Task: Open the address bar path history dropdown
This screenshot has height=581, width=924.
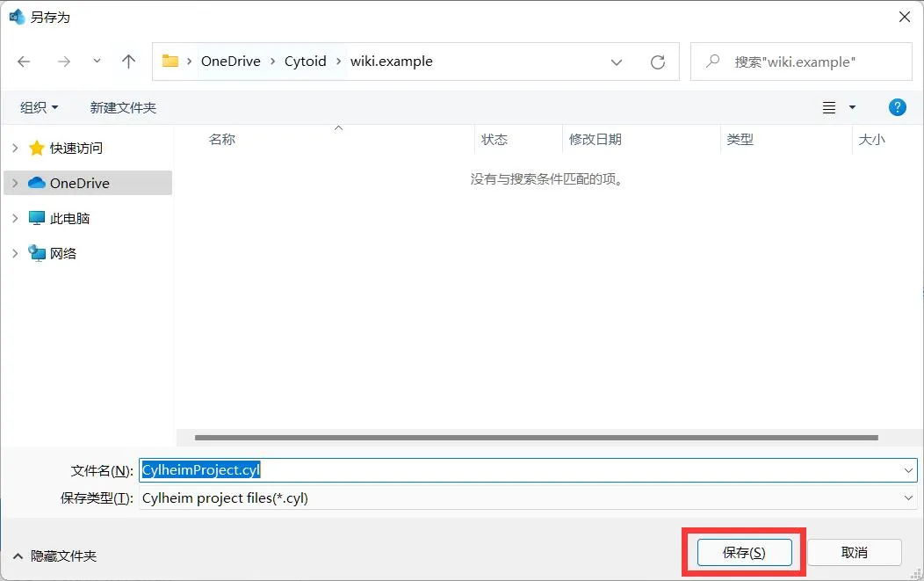Action: pyautogui.click(x=617, y=62)
